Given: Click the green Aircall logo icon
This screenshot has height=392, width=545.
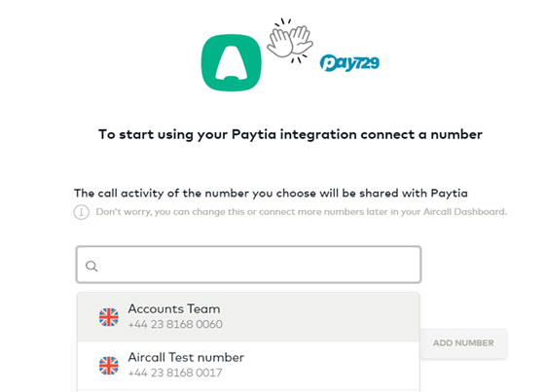Looking at the screenshot, I should click(x=232, y=62).
